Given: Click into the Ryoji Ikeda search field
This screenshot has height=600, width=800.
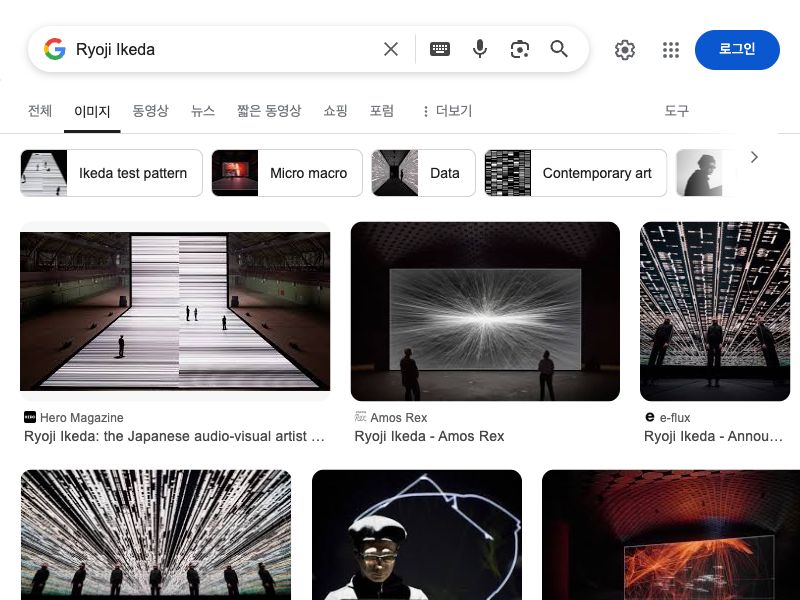Looking at the screenshot, I should point(224,49).
